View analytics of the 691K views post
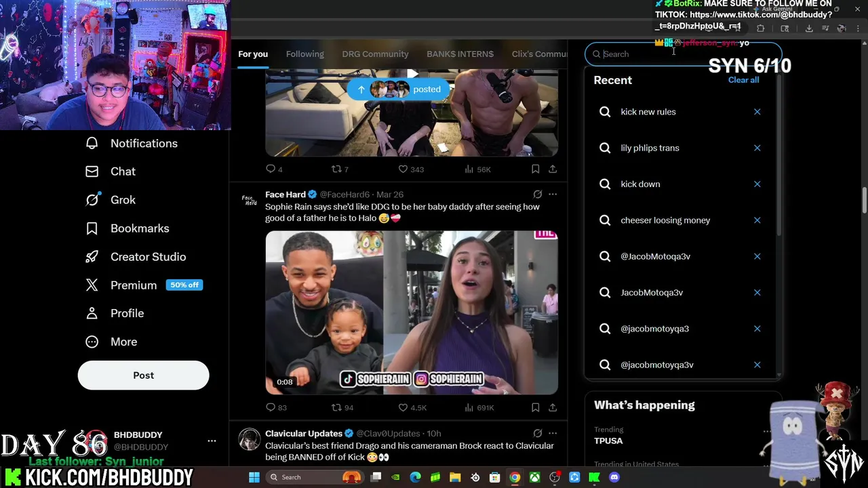This screenshot has width=868, height=488. (479, 407)
